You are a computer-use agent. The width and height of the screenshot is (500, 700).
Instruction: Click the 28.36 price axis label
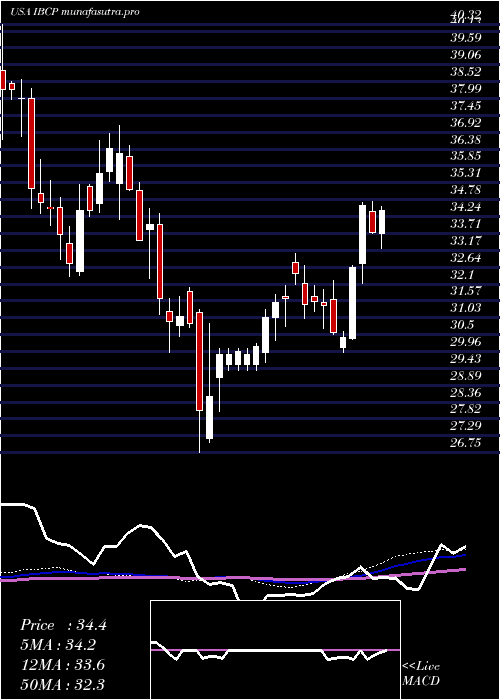466,393
